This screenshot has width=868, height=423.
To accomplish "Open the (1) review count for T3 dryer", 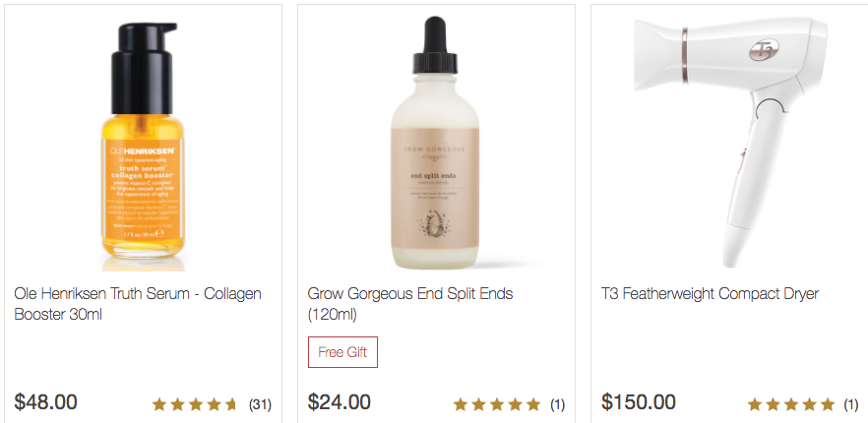I will [x=851, y=404].
